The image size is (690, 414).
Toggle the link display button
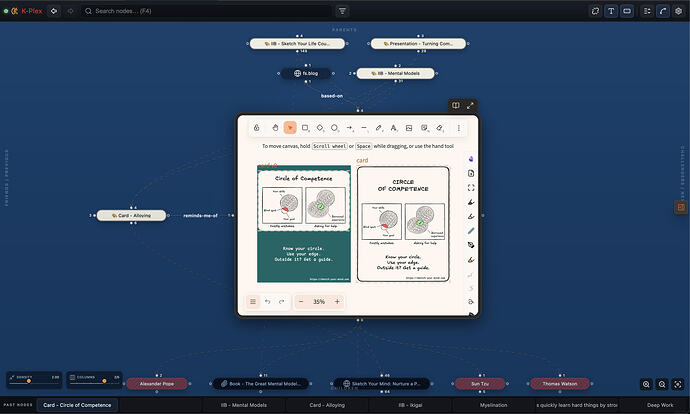[627, 11]
